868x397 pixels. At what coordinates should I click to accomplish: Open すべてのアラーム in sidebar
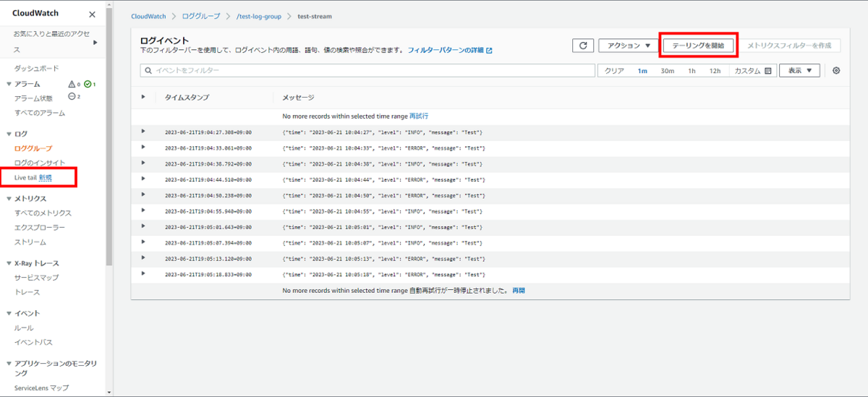point(40,113)
